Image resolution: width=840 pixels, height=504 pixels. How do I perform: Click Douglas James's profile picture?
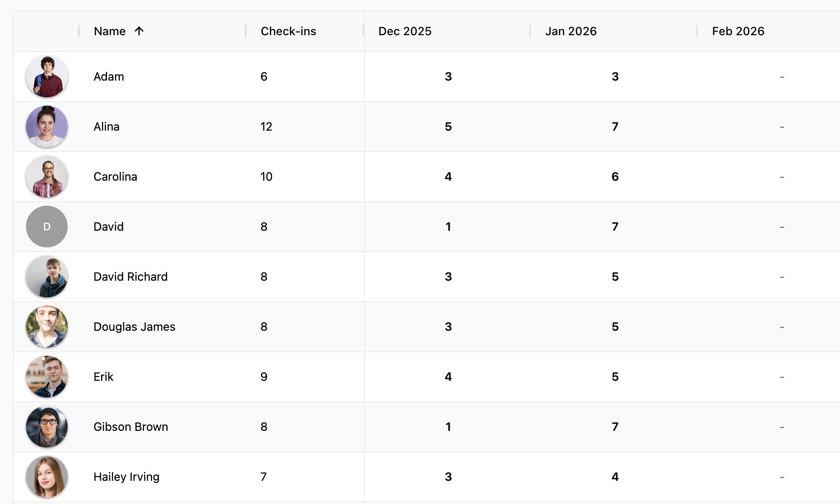47,327
